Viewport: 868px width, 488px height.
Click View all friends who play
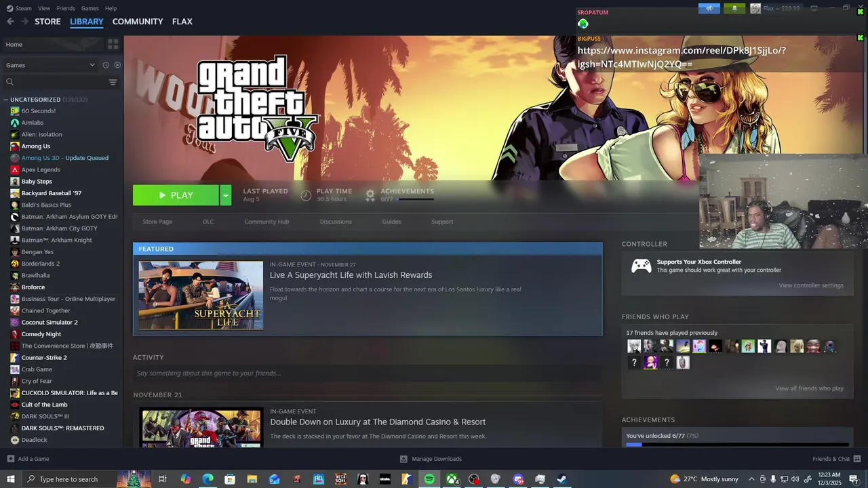809,388
